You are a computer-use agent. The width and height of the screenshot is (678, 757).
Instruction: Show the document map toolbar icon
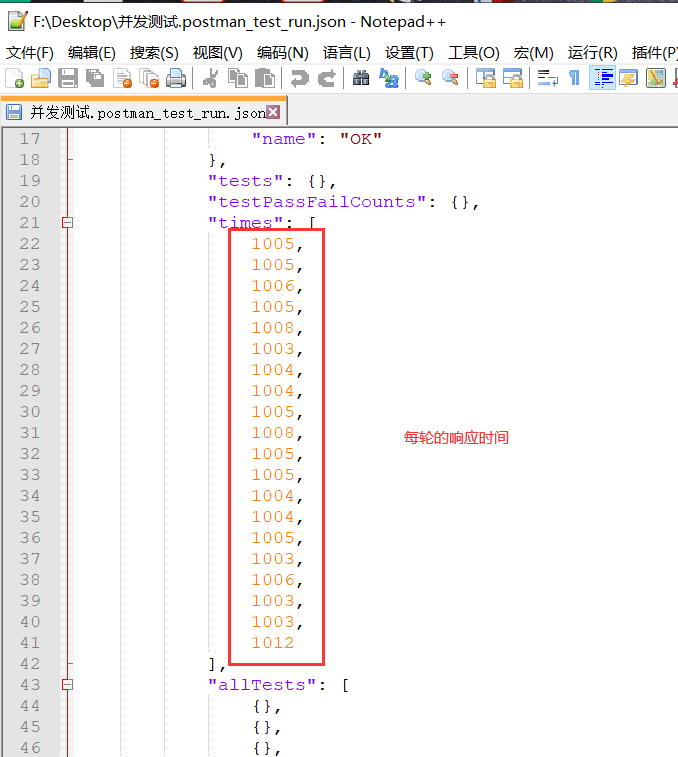coord(656,78)
